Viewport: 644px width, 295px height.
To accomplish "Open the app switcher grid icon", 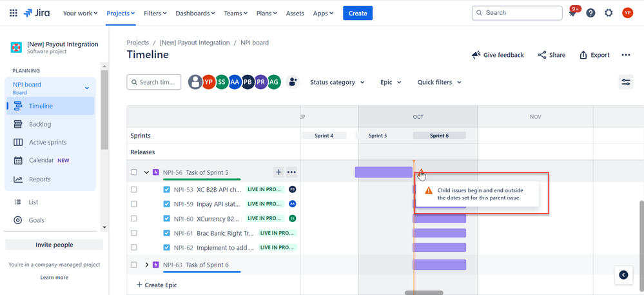I will click(x=13, y=13).
